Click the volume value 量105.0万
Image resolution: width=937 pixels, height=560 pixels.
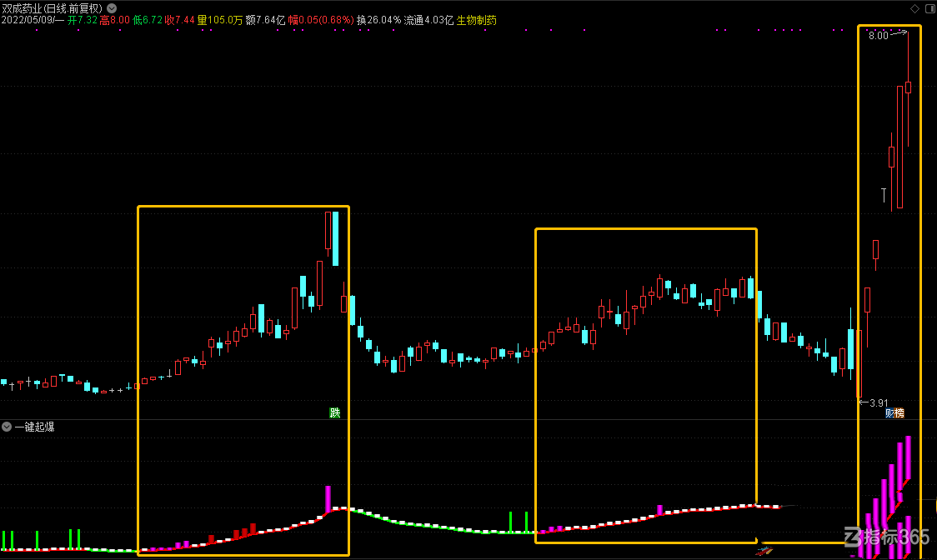pos(220,20)
